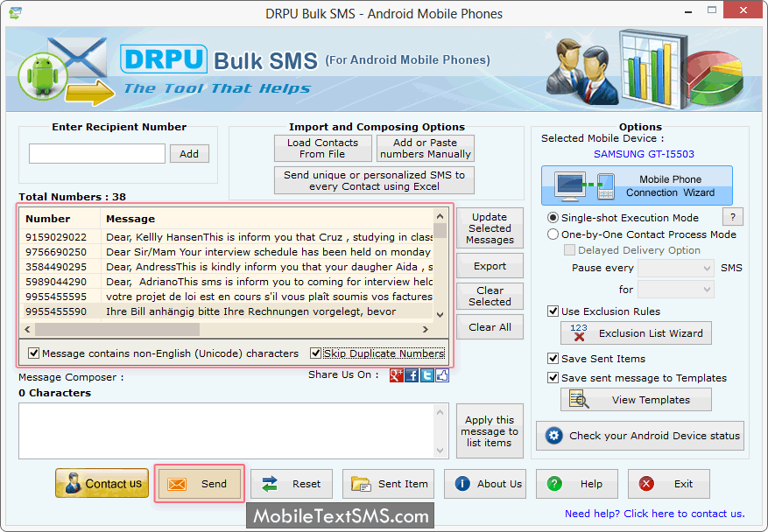Click SAMSUNG GT-I5503 device name
768x532 pixels.
point(644,154)
